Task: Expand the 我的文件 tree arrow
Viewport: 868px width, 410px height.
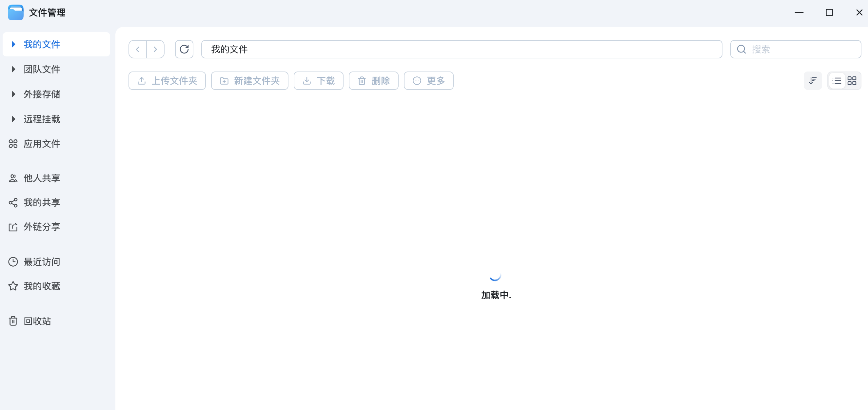Action: click(13, 44)
